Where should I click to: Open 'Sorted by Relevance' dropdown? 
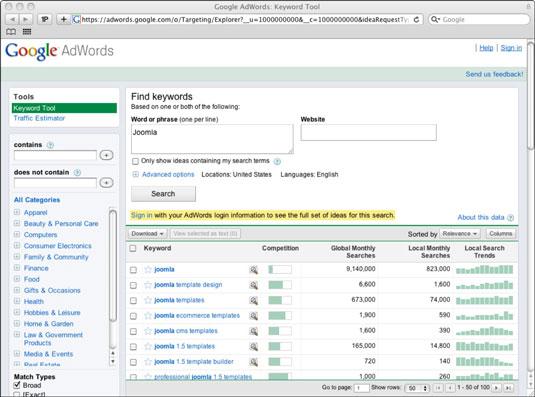(x=460, y=234)
